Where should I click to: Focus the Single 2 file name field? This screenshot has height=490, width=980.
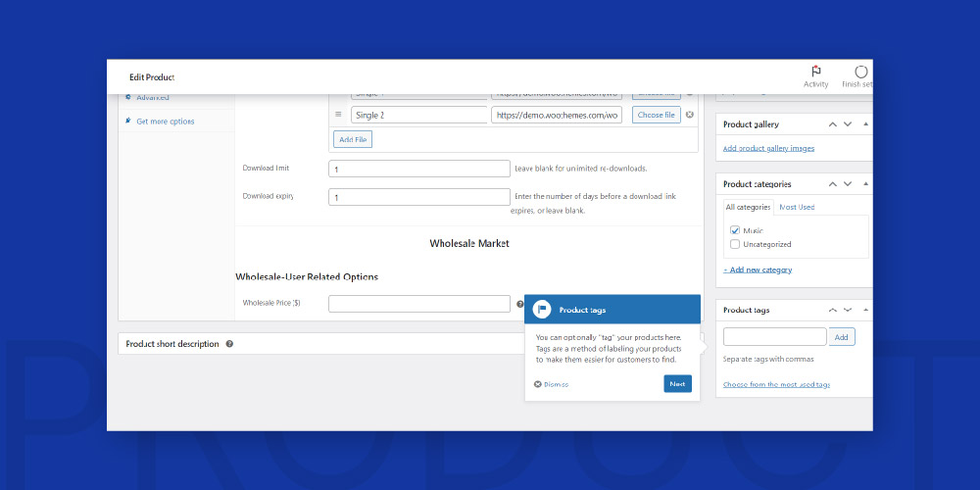[418, 115]
